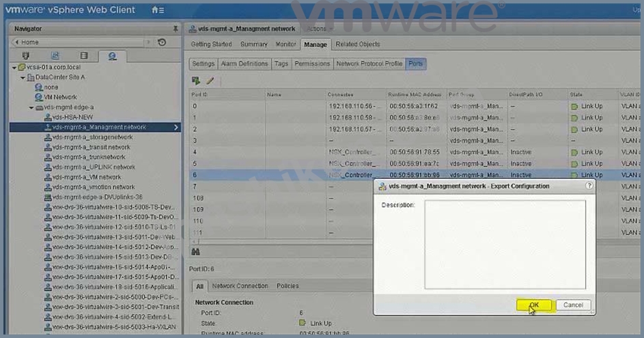Click the first icon in Ports toolbar

[x=196, y=81]
